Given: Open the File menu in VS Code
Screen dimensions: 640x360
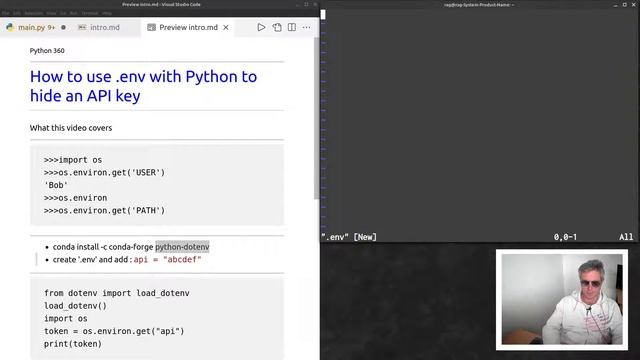Looking at the screenshot, I should click(5, 13).
